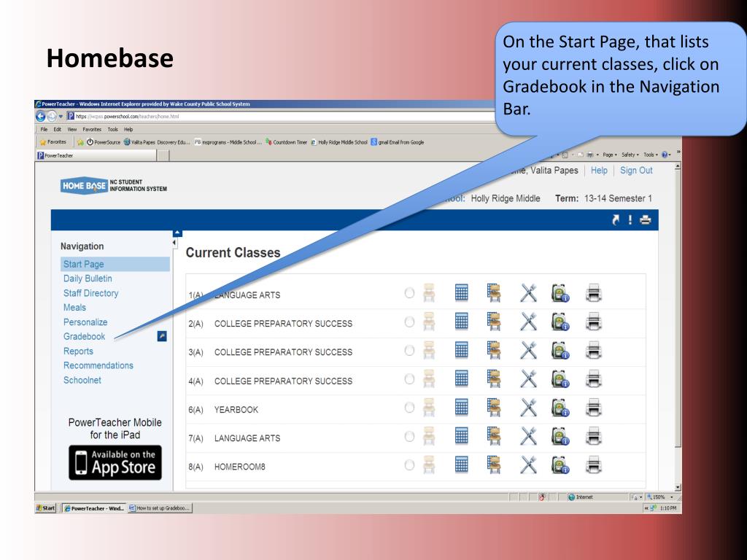Screen dimensions: 747x560
Task: Select radio button for 3(A) College Preparatory Success
Action: (409, 351)
